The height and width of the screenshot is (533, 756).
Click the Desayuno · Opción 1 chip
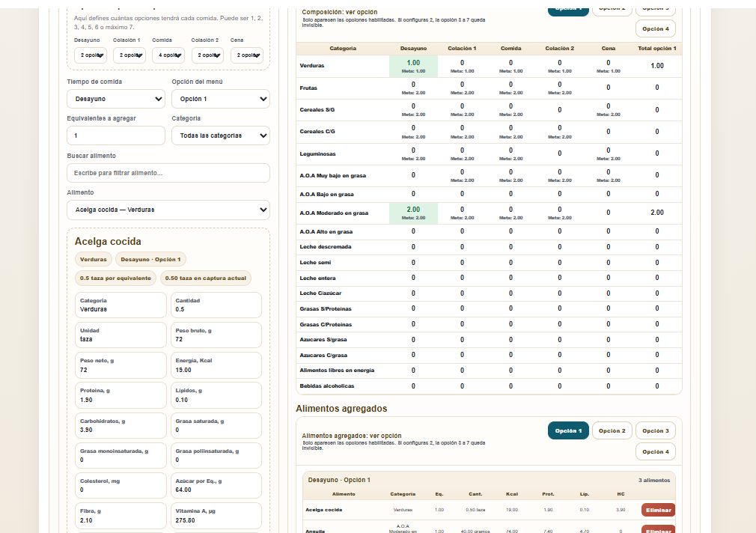coord(151,260)
